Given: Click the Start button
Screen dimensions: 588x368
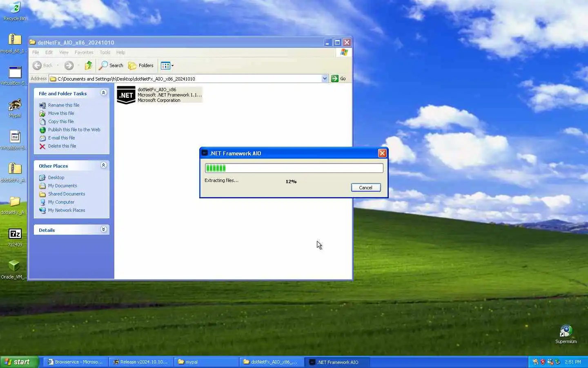Looking at the screenshot, I should (20, 362).
